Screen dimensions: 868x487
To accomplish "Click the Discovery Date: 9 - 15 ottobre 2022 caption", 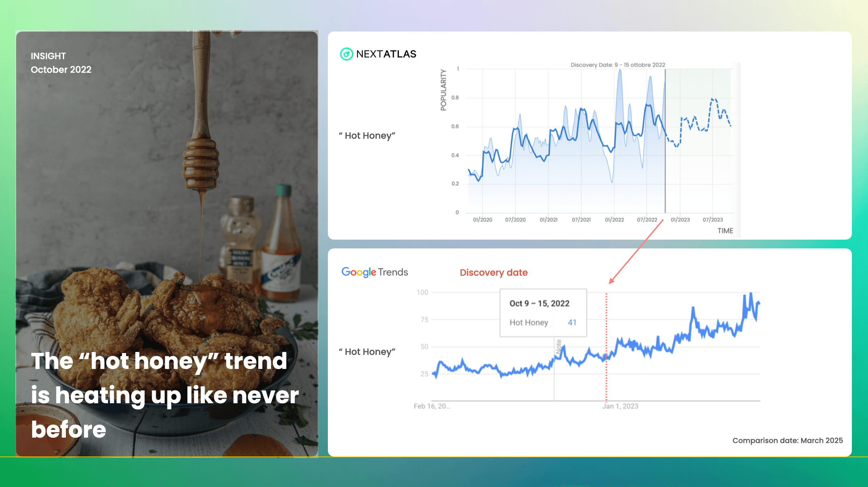I will point(618,65).
